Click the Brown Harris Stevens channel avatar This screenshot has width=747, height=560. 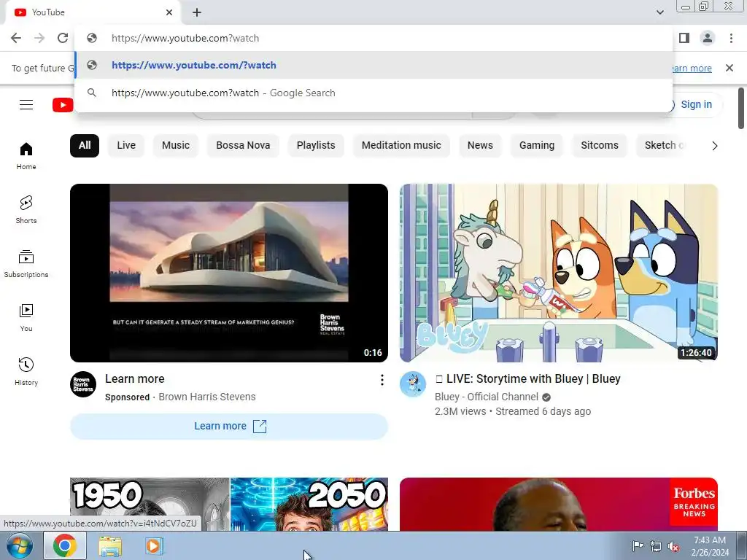click(83, 384)
